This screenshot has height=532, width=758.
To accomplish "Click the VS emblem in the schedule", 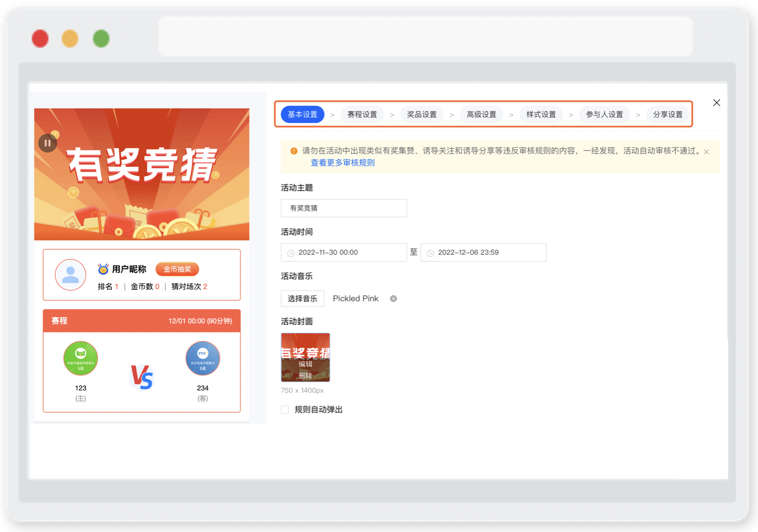I will (142, 377).
